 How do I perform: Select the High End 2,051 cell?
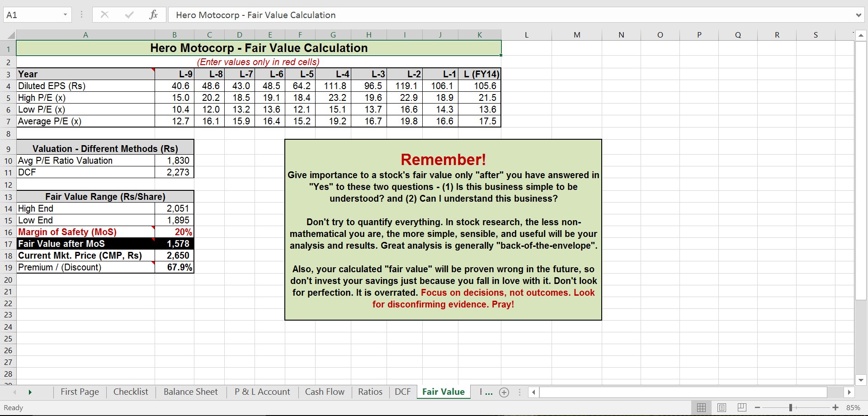click(x=175, y=208)
